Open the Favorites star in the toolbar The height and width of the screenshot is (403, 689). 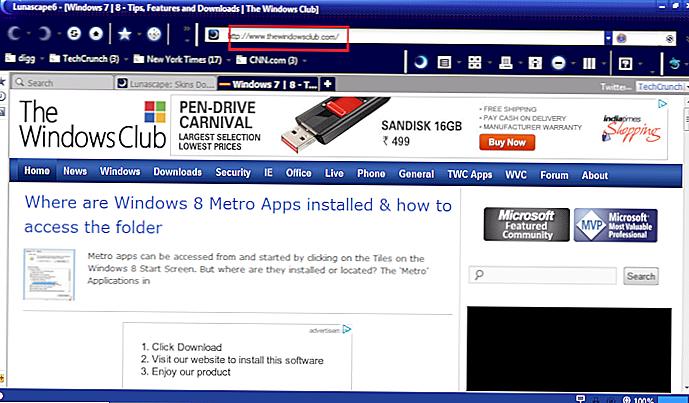click(x=125, y=33)
